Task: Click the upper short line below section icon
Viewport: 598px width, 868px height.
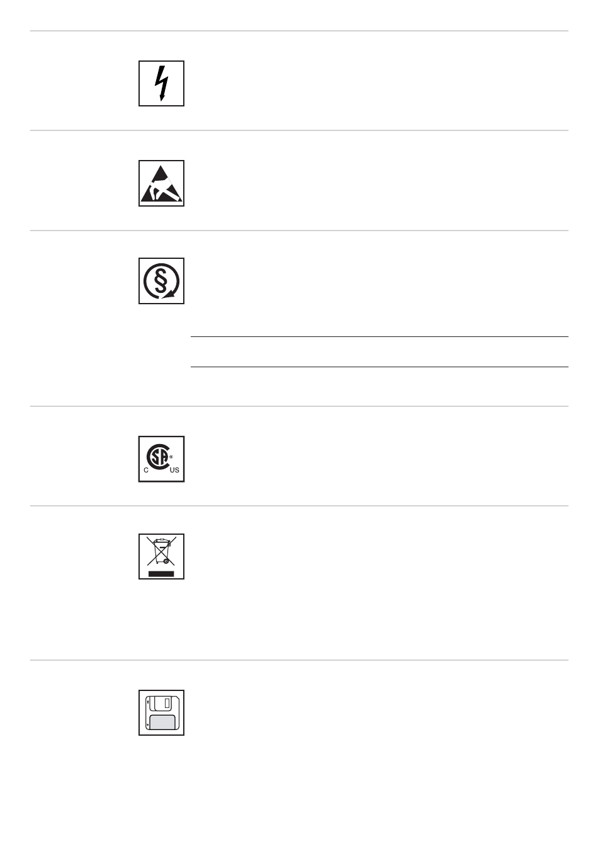Action: tap(380, 337)
